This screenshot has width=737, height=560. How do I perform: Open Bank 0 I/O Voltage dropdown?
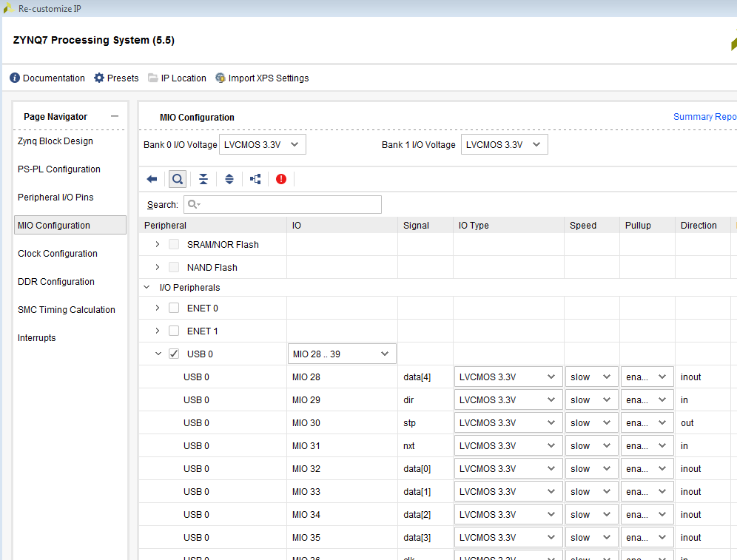[x=262, y=144]
